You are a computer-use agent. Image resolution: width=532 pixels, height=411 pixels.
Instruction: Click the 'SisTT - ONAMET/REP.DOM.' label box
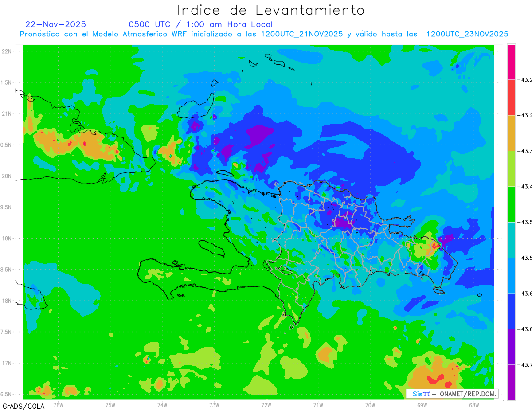pos(452,393)
